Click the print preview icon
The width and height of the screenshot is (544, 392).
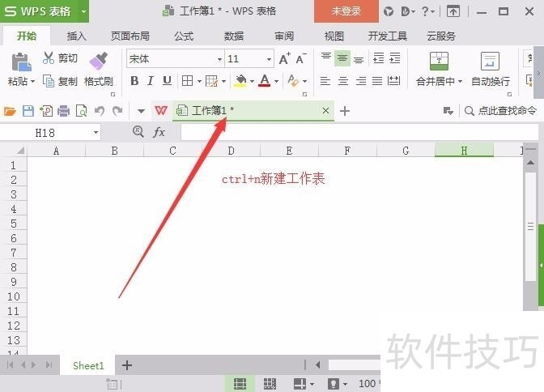82,111
